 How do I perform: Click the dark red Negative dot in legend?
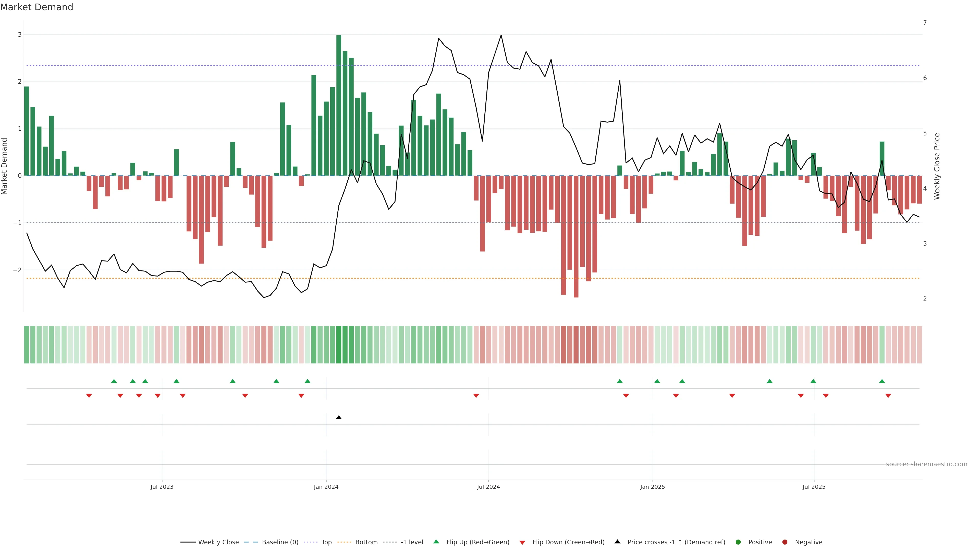[785, 542]
